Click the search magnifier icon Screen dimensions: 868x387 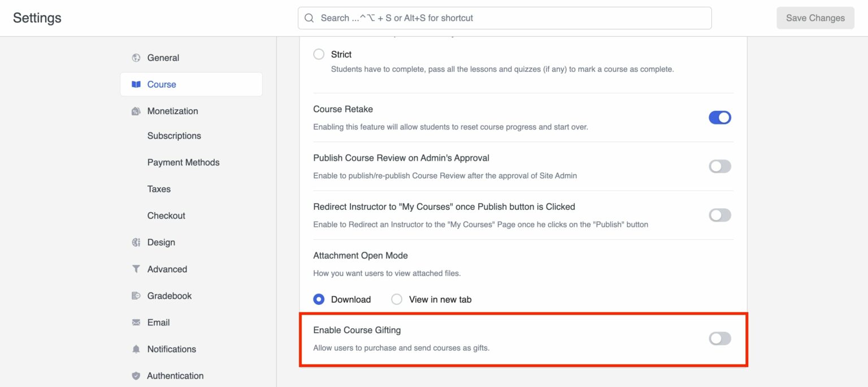pos(309,18)
